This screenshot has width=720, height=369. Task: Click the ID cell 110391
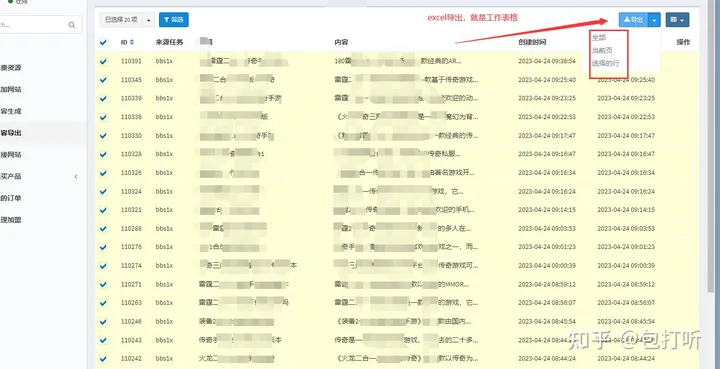tap(131, 61)
